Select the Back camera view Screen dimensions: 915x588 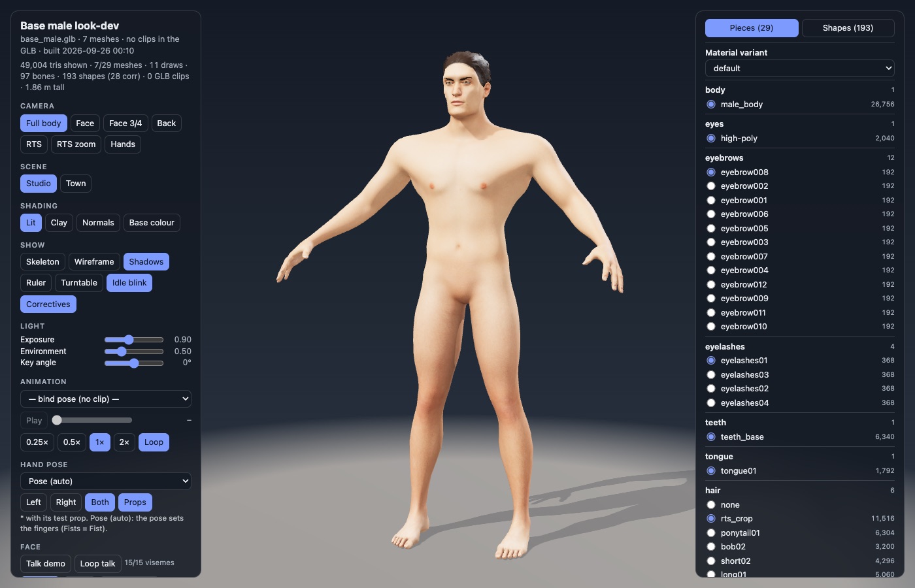pos(167,123)
